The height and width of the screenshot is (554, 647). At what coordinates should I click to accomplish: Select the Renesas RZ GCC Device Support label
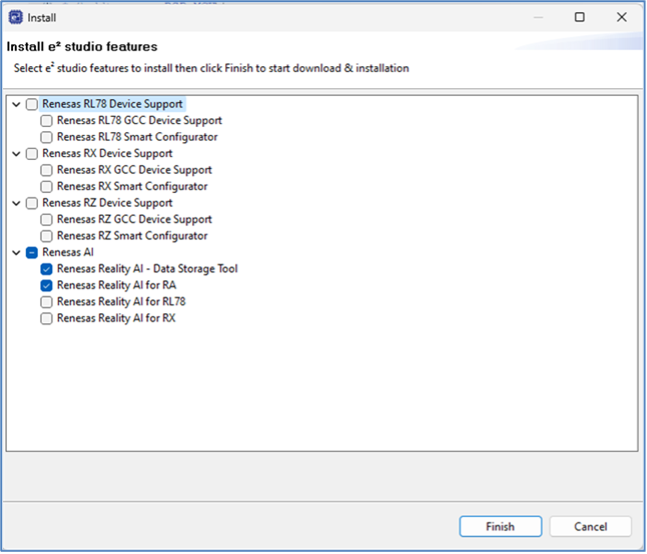(x=134, y=220)
